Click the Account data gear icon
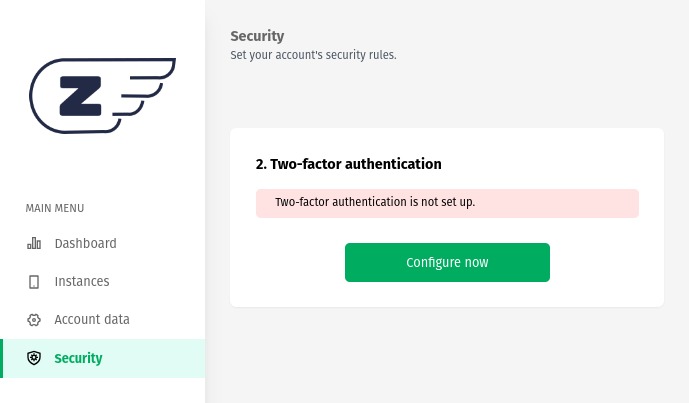The image size is (689, 403). (x=34, y=320)
